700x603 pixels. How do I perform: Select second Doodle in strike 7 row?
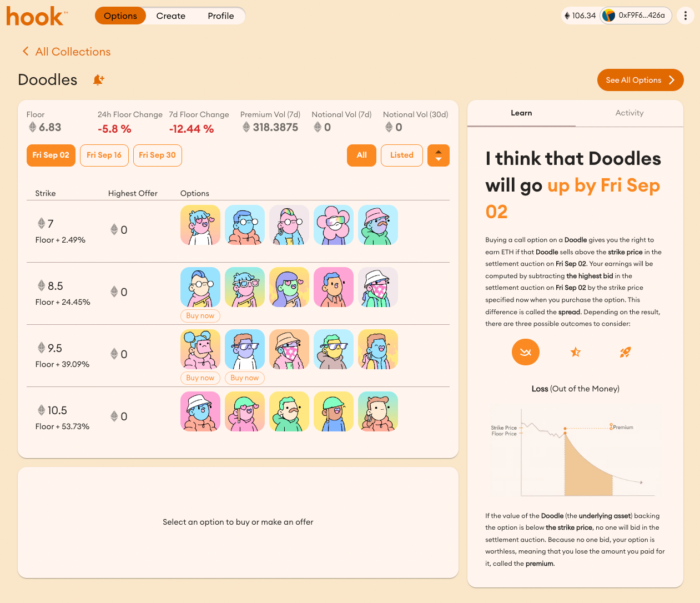(x=245, y=225)
